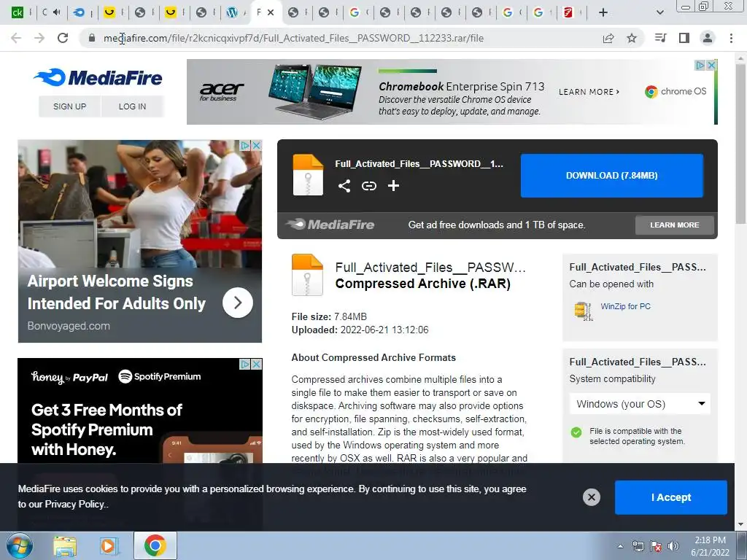Click AdChoices icon on Acer banner
Image resolution: width=747 pixels, height=560 pixels.
point(700,65)
